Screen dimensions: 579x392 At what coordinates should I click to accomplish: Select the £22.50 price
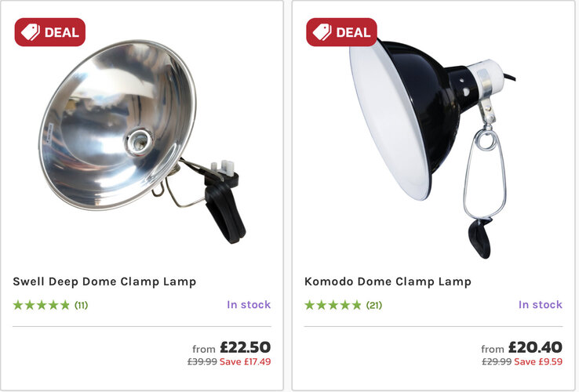pos(246,347)
